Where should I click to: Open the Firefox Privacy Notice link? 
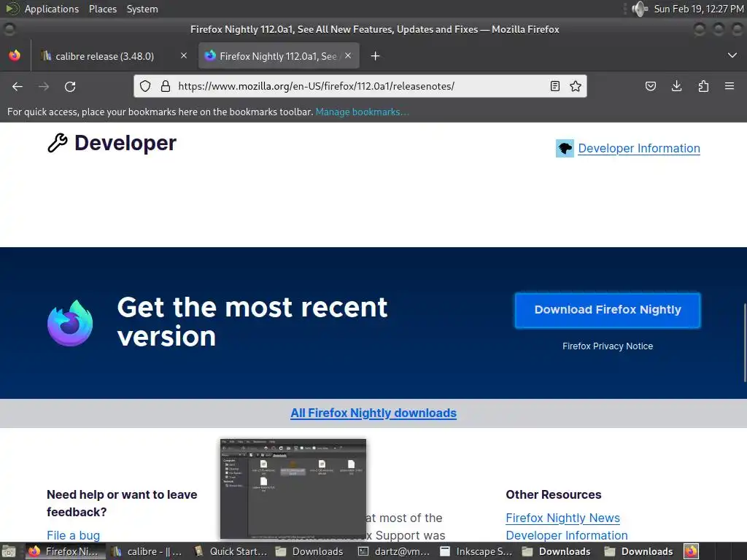608,346
